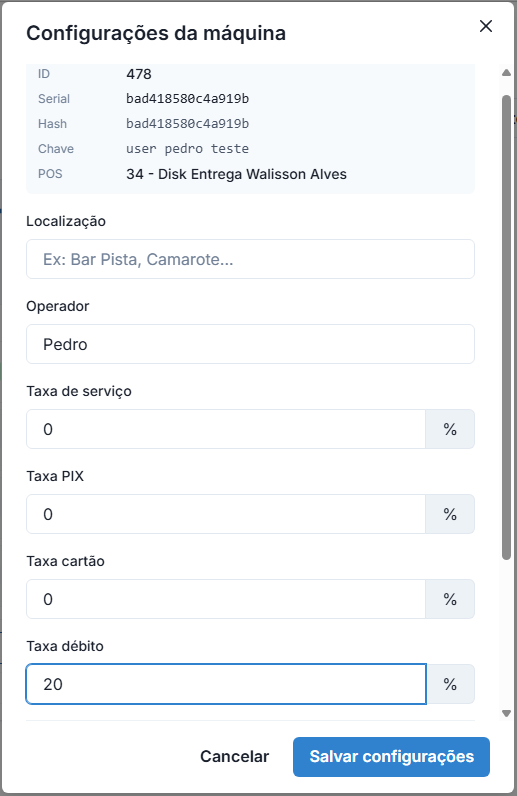The image size is (517, 796).
Task: Click percent symbol beside Taxa débito
Action: [x=450, y=684]
